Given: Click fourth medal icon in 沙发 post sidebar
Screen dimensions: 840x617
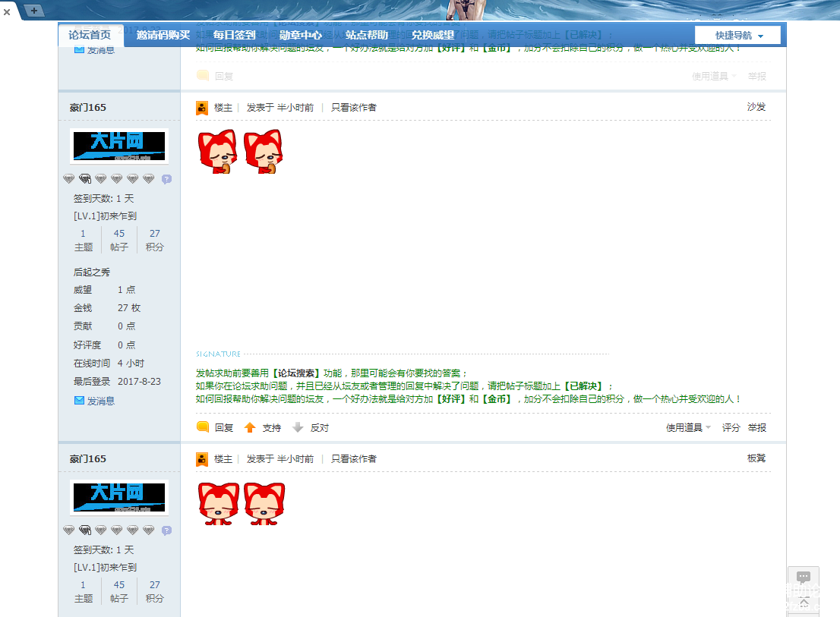Looking at the screenshot, I should click(117, 179).
